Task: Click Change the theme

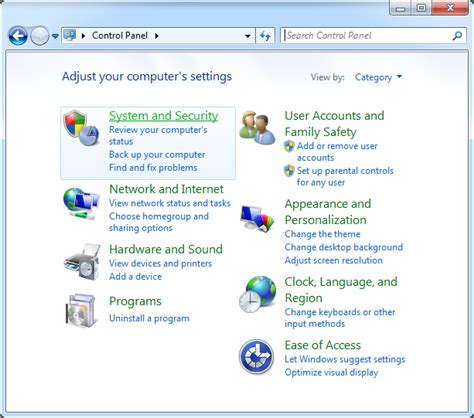Action: [322, 234]
